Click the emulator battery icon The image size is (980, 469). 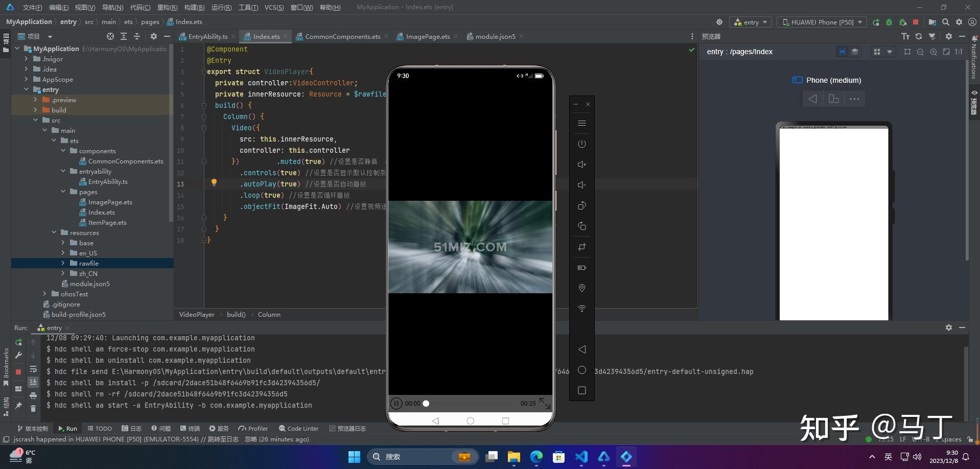click(581, 268)
